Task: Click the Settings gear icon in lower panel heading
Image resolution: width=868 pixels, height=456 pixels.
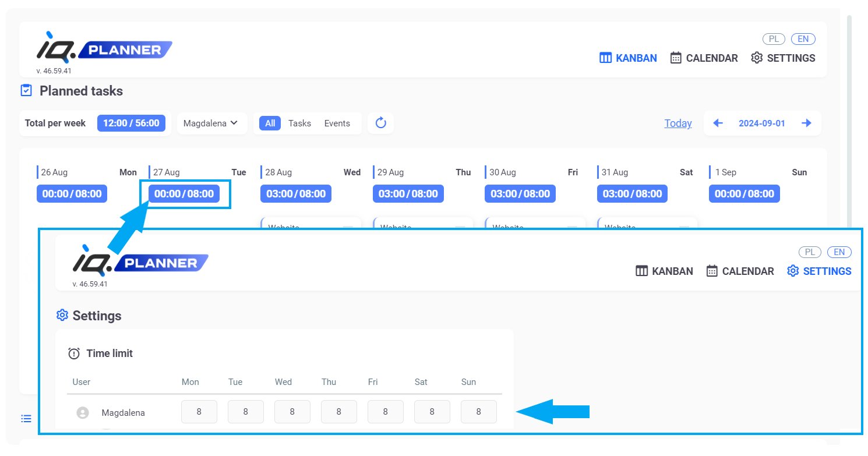Action: (62, 316)
